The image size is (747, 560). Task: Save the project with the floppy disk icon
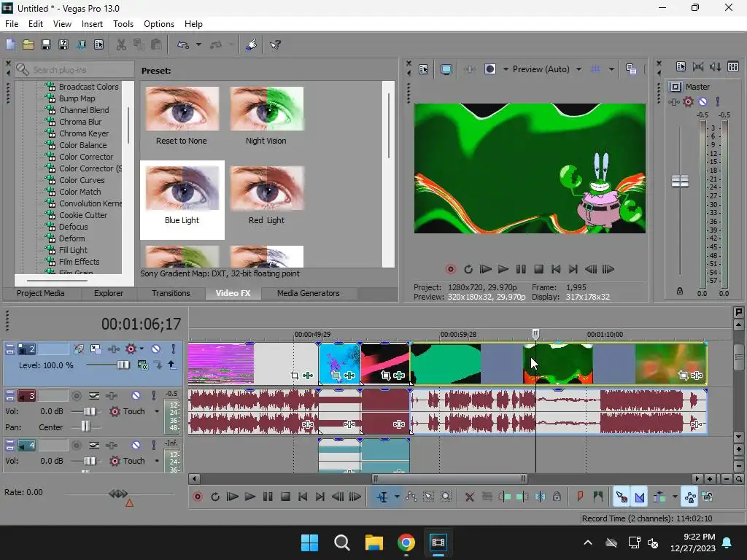pyautogui.click(x=46, y=44)
